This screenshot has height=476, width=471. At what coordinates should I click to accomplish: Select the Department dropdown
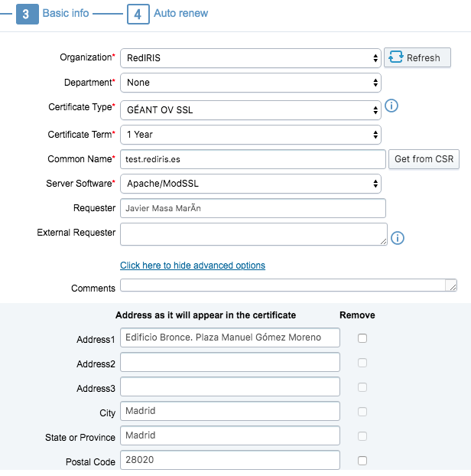[x=250, y=83]
